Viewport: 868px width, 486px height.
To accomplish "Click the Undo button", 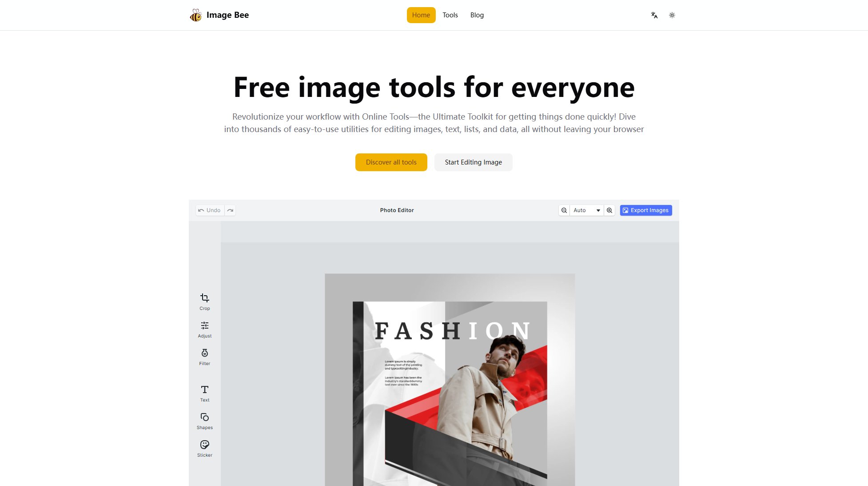I will pos(210,210).
